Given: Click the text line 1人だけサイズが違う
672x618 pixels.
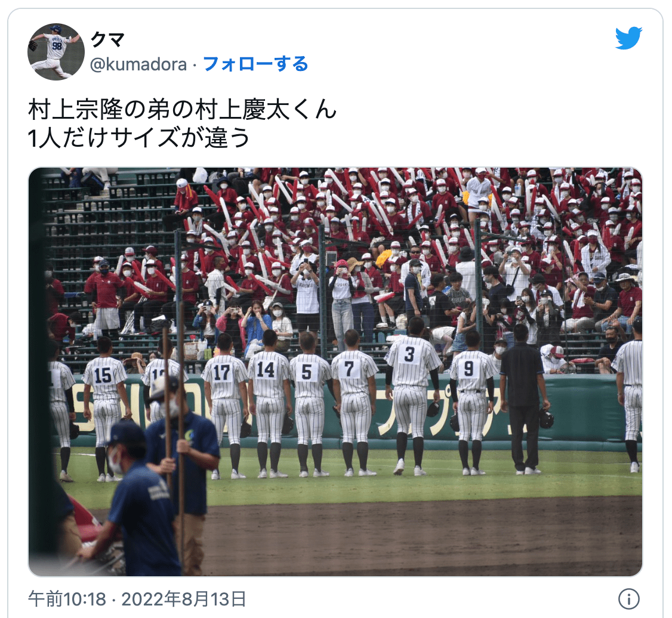Looking at the screenshot, I should click(139, 138).
